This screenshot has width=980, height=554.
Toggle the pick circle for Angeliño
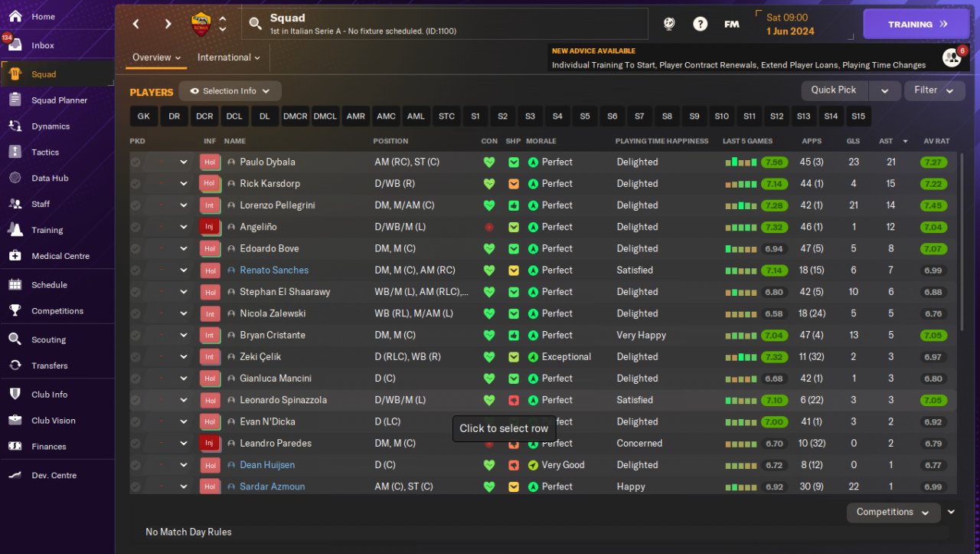(136, 227)
